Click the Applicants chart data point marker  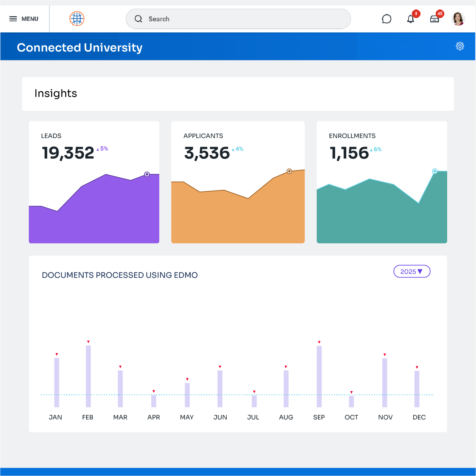tap(289, 171)
